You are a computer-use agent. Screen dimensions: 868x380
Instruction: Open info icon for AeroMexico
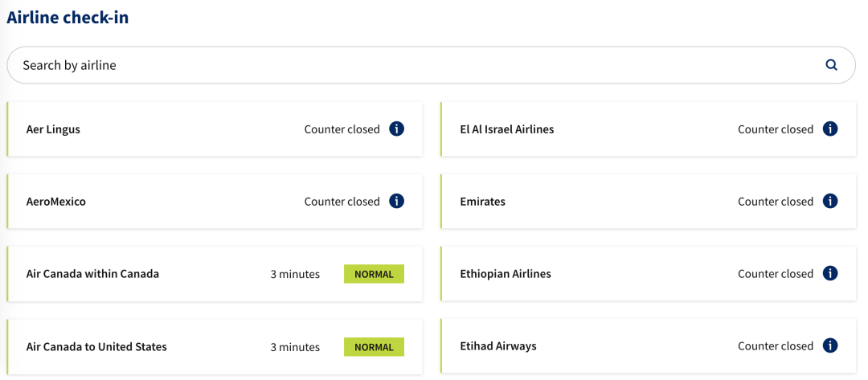coord(396,201)
